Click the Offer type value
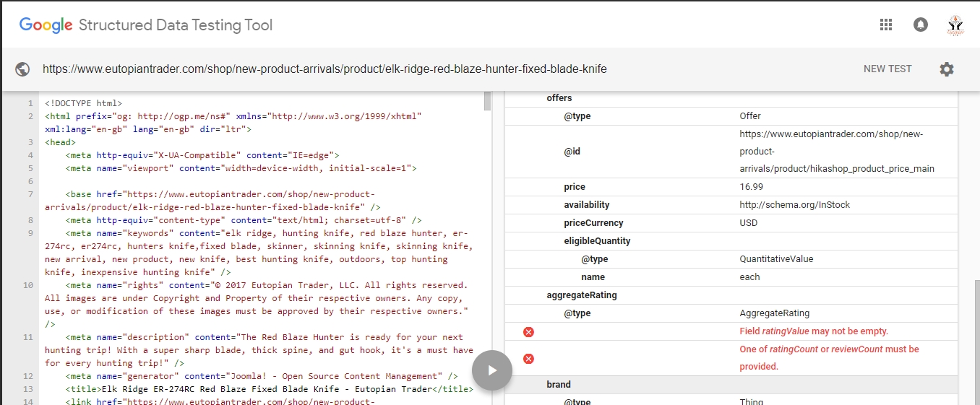This screenshot has height=405, width=980. point(750,116)
